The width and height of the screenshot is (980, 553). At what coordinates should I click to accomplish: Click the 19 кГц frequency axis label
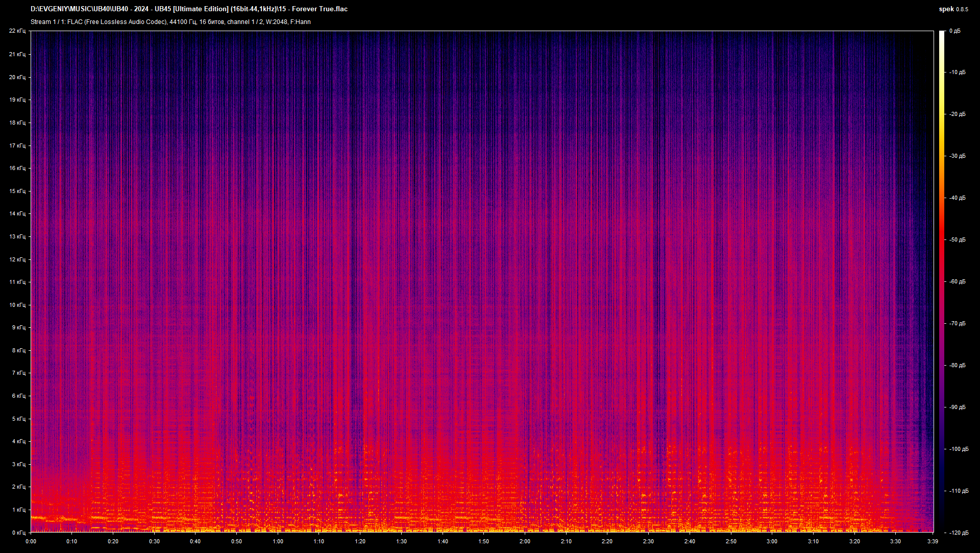coord(17,100)
